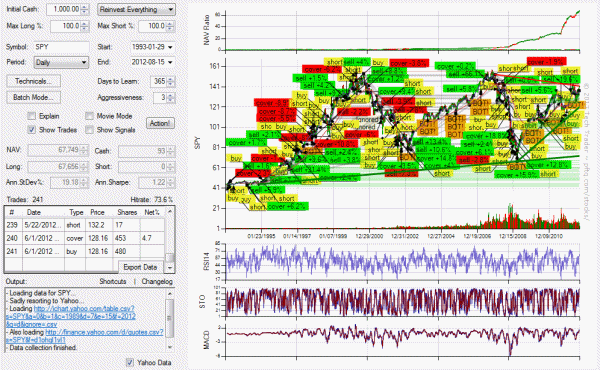
Task: Click the Max Short % field
Action: click(152, 26)
